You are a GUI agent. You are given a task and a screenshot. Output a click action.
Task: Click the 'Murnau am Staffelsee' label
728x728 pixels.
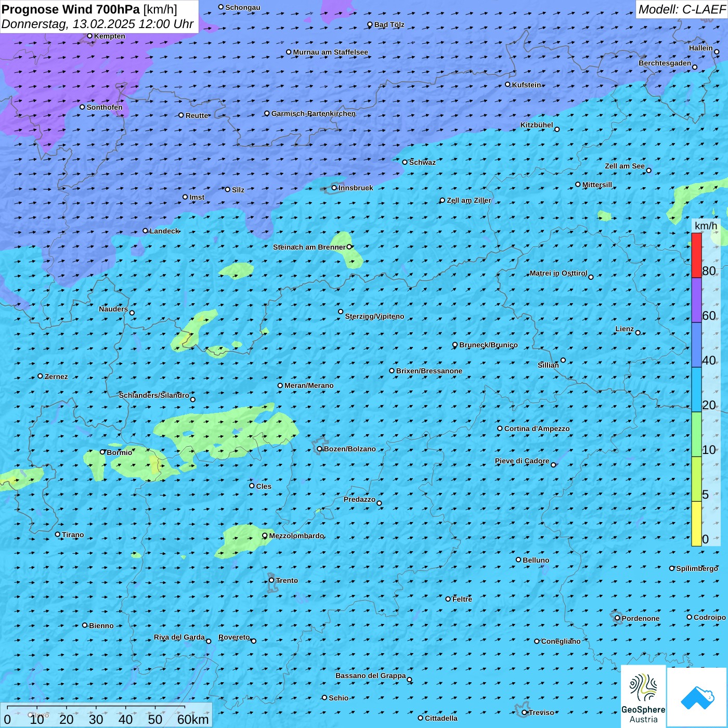tap(330, 52)
